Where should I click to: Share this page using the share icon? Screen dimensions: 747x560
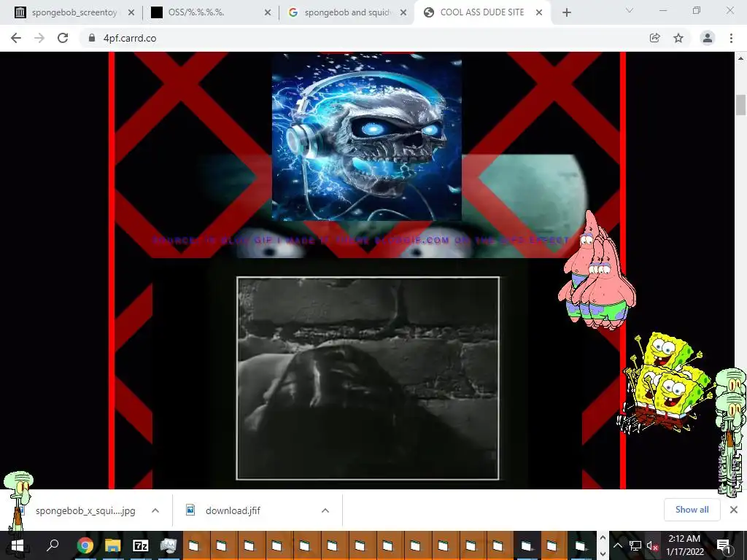click(x=654, y=38)
